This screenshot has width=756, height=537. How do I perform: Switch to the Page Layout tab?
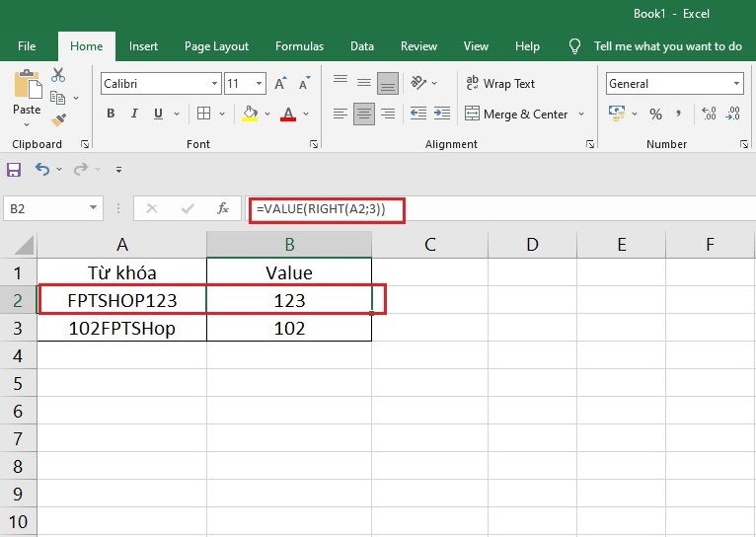click(216, 46)
